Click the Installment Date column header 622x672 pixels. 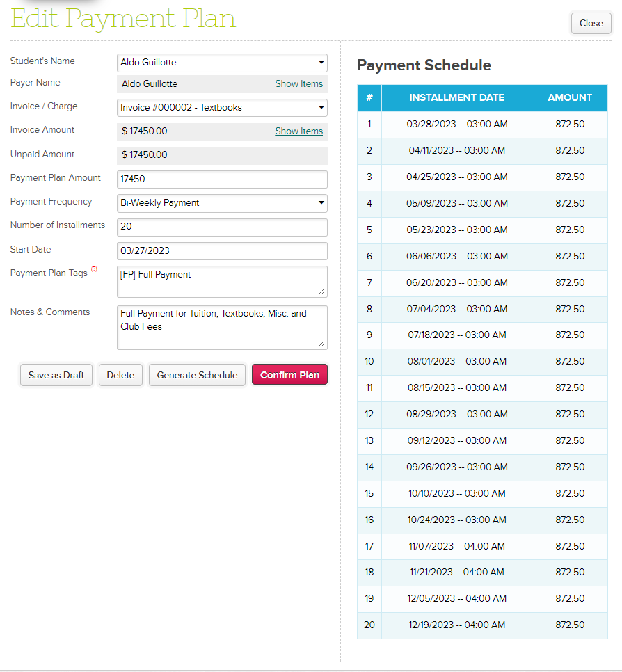[456, 98]
